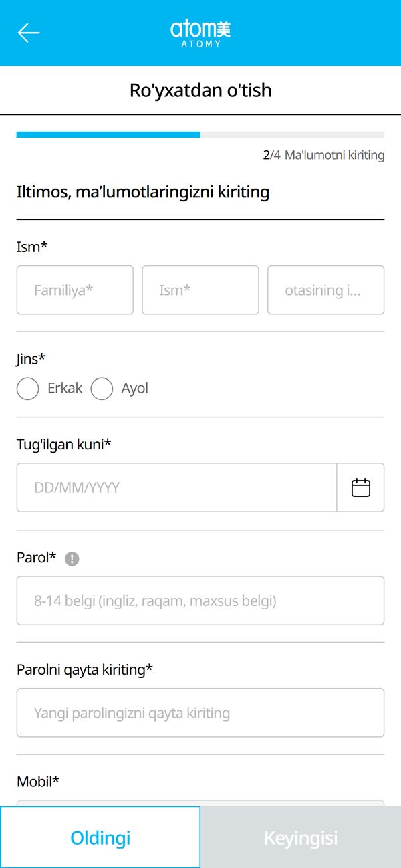Select the Erkak gender radio button
Viewport: 401px width, 868px height.
coord(27,389)
